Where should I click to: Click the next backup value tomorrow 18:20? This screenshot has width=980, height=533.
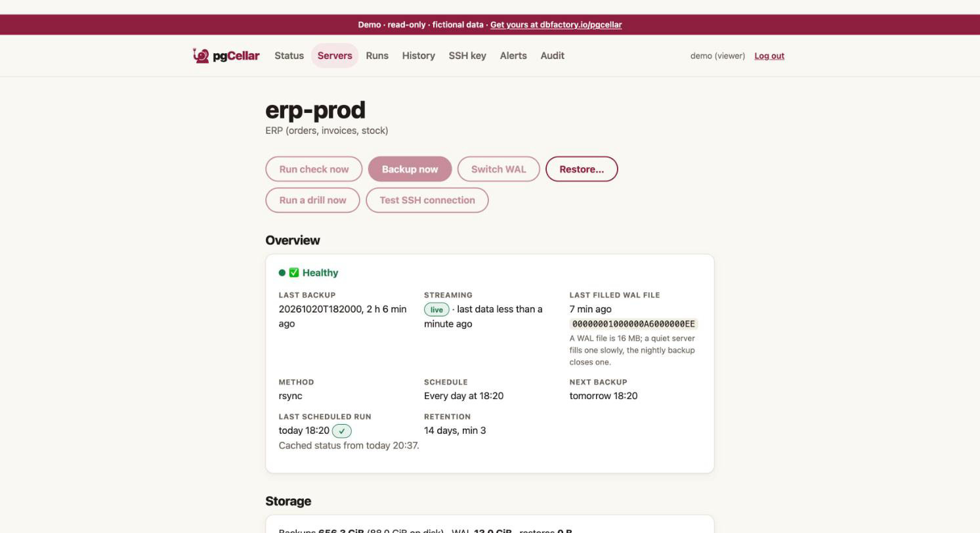pyautogui.click(x=603, y=396)
